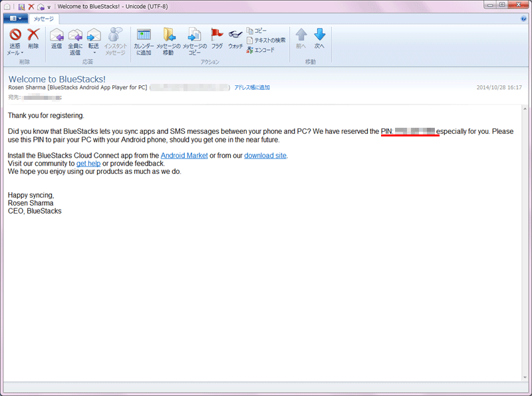Minimize the message window
This screenshot has width=532, height=396.
pos(490,5)
